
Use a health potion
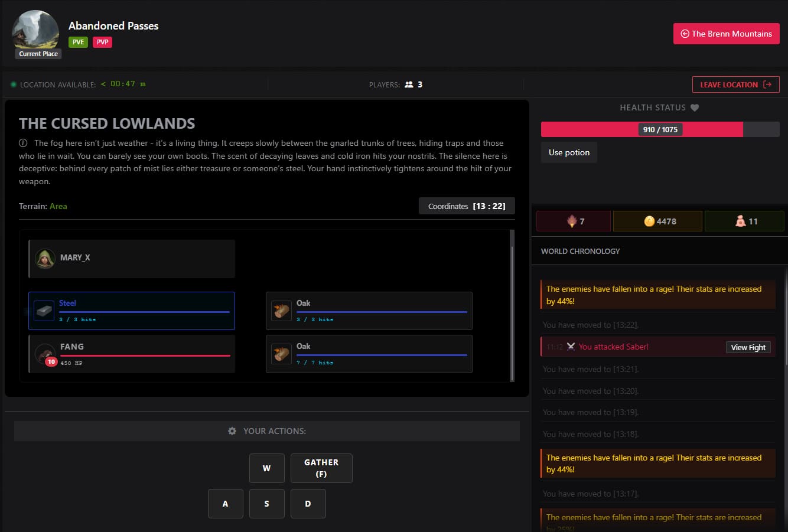click(x=569, y=152)
